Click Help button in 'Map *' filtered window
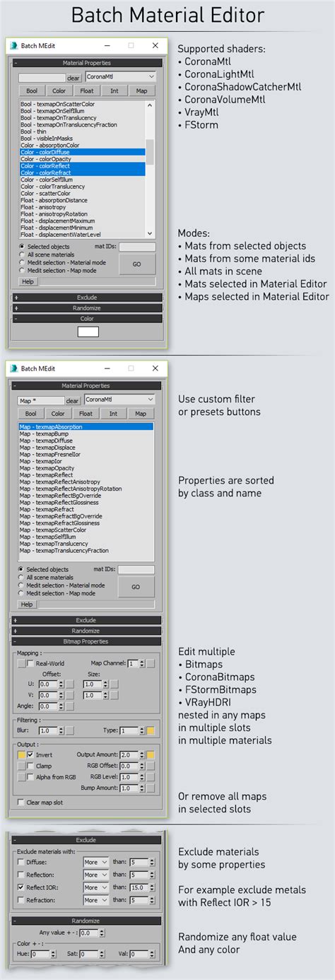 28,605
